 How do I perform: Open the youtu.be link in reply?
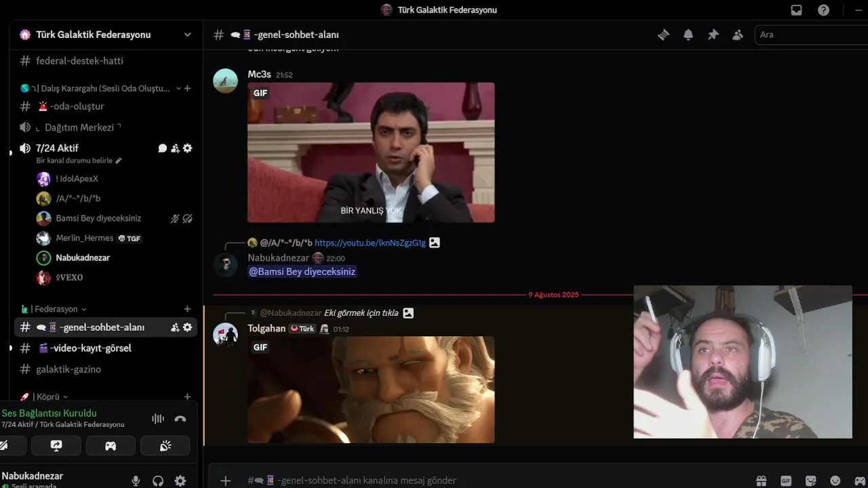(370, 243)
